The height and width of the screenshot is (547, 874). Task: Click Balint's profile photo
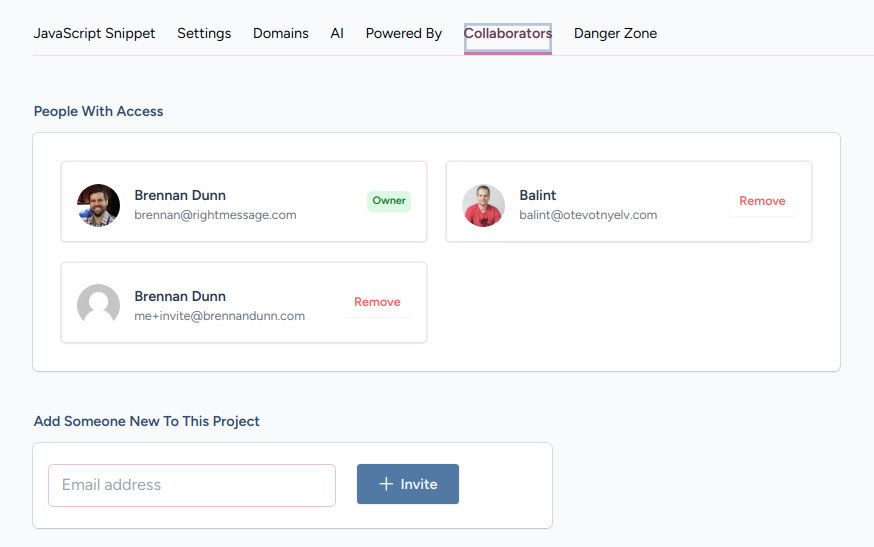pyautogui.click(x=483, y=205)
